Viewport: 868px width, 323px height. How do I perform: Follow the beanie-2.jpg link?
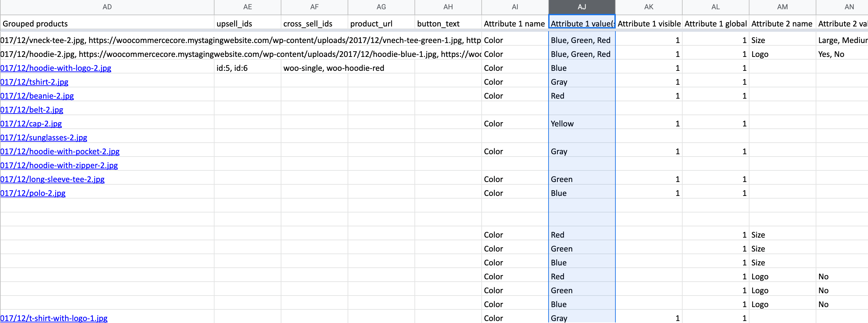pos(37,96)
